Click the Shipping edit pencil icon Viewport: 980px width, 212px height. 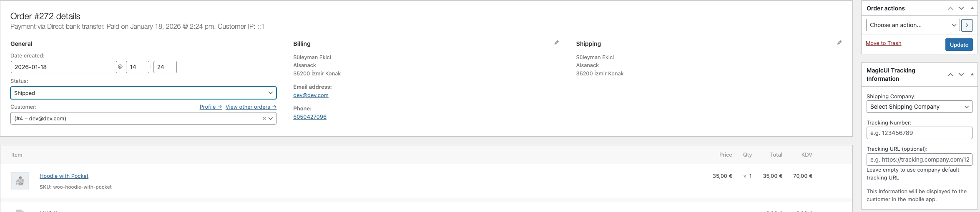tap(839, 43)
